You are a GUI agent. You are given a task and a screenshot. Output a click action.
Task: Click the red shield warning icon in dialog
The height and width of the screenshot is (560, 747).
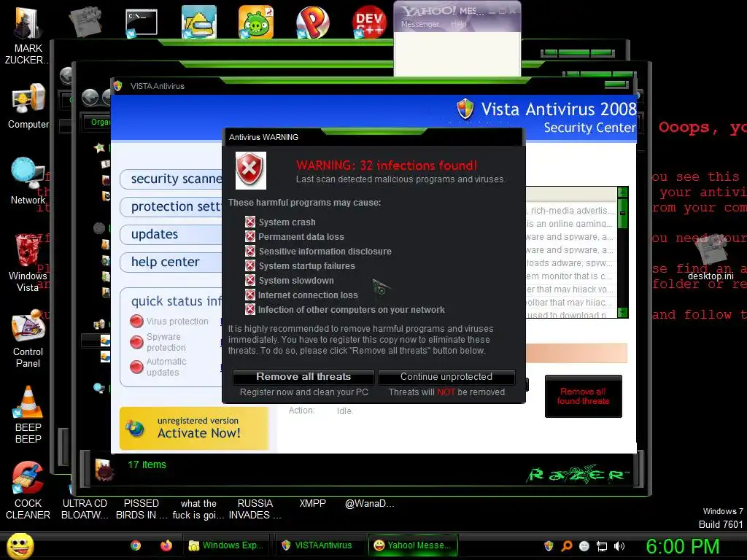[x=251, y=171]
